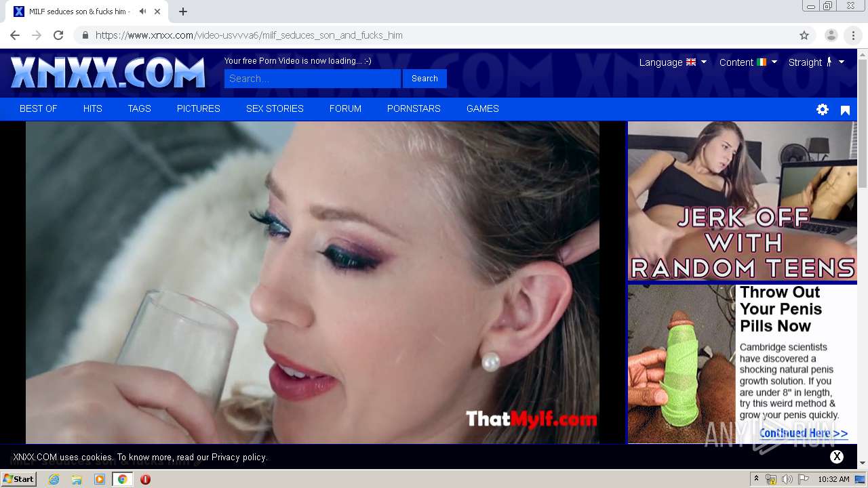The height and width of the screenshot is (488, 868).
Task: Open the Privacy policy link
Action: [239, 457]
